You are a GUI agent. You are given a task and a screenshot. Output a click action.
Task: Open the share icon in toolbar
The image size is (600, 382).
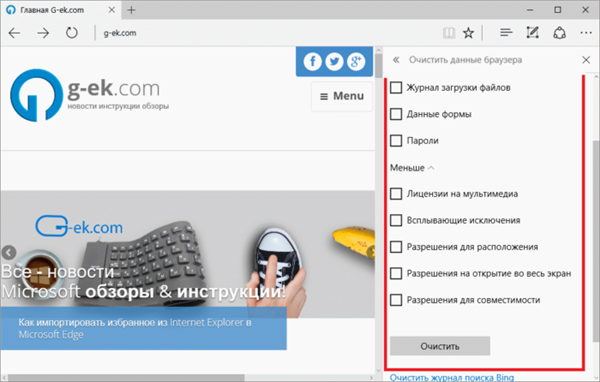point(559,33)
